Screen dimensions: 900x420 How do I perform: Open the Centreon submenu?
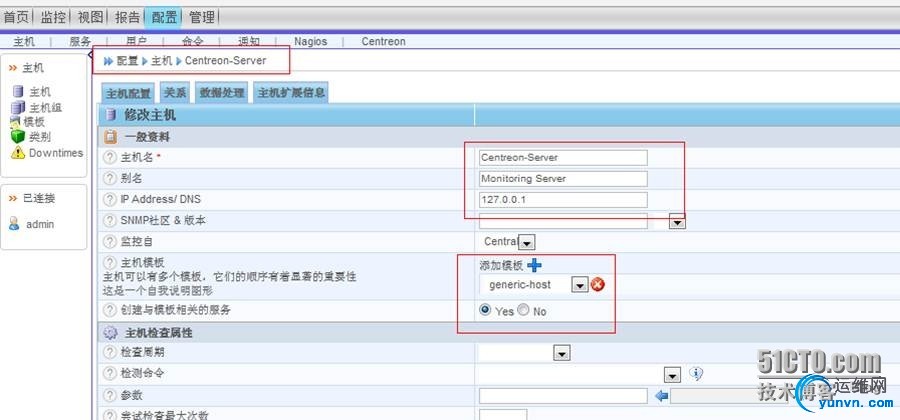click(x=383, y=41)
